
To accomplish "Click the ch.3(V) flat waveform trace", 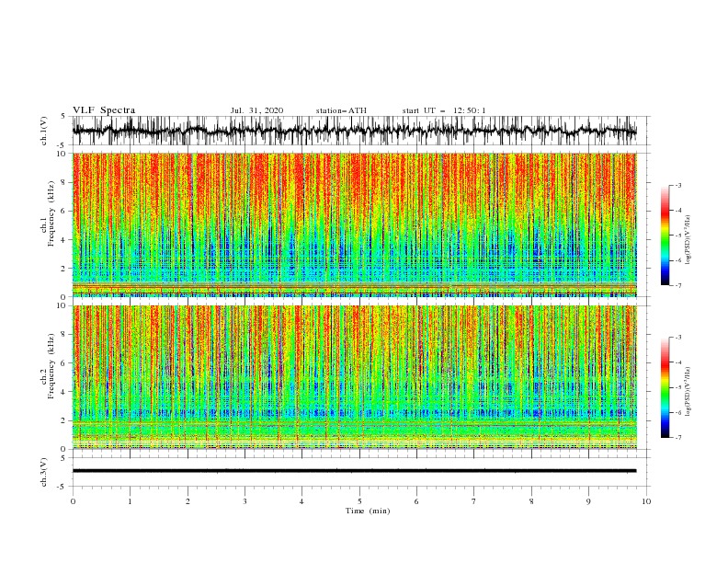I will [354, 471].
